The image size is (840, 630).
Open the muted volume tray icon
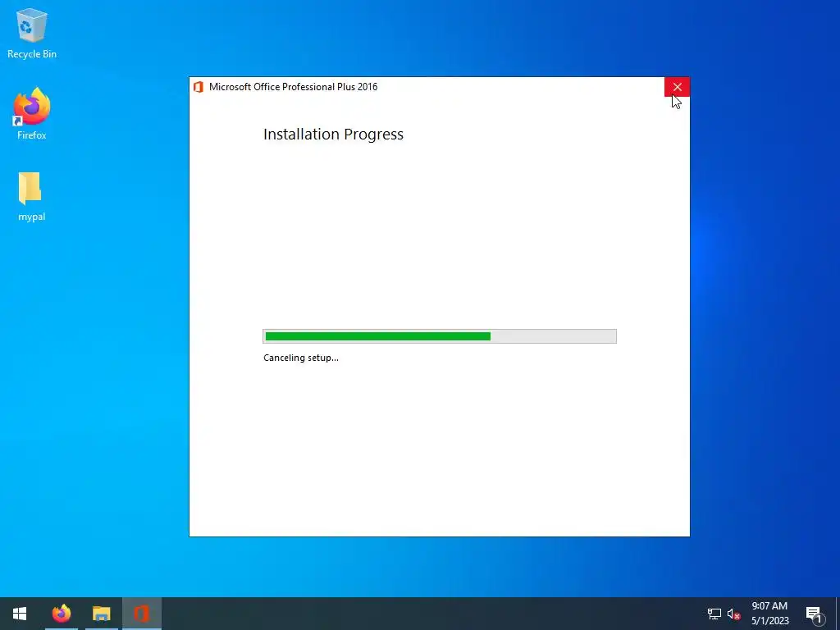[x=734, y=614]
